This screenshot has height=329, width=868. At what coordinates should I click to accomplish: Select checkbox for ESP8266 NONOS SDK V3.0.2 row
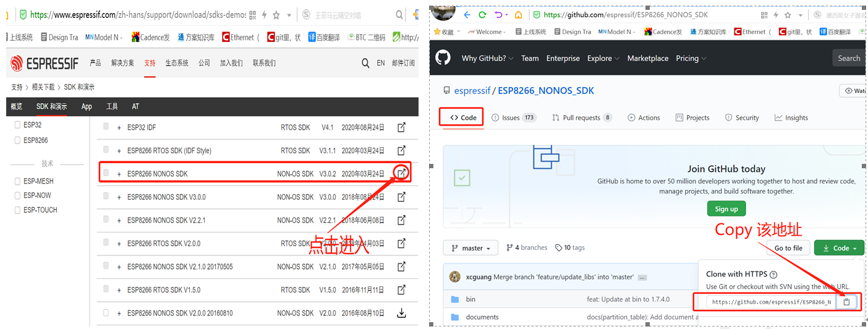[106, 174]
